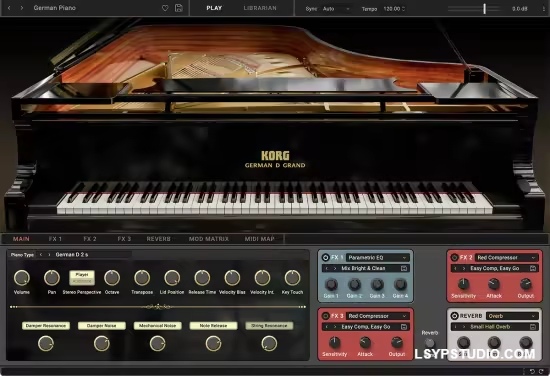This screenshot has width=550, height=376.
Task: Previous preset in the FX 3 panel
Action: (327, 327)
